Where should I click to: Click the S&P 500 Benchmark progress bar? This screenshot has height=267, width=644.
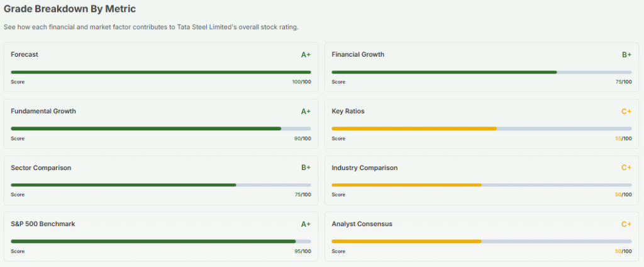tap(161, 241)
